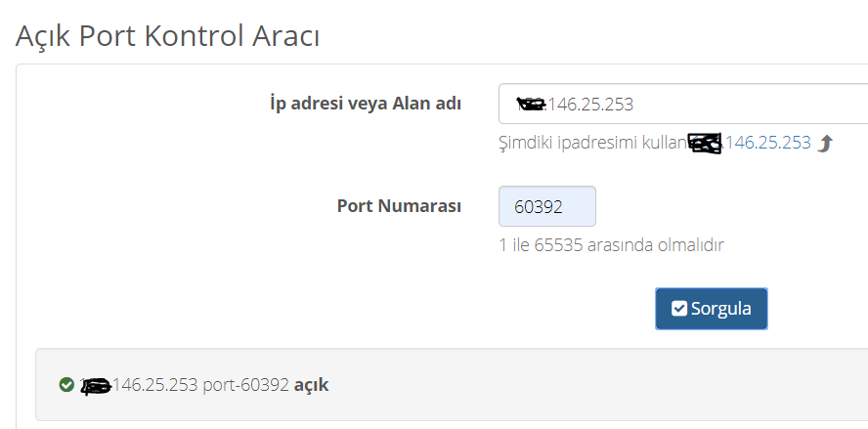The height and width of the screenshot is (429, 868).
Task: Click the black scribble inside IP input field
Action: click(x=531, y=104)
